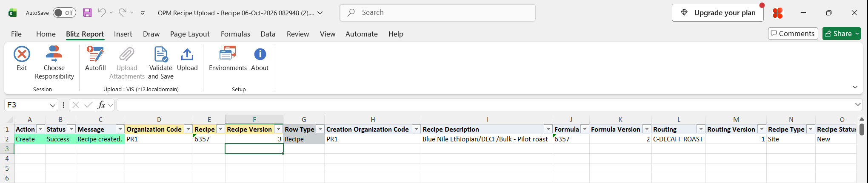Select the 'Blue Nile Ethiopian/DECF/Bulk - Pilot roast' cell
The image size is (868, 183).
tap(487, 139)
